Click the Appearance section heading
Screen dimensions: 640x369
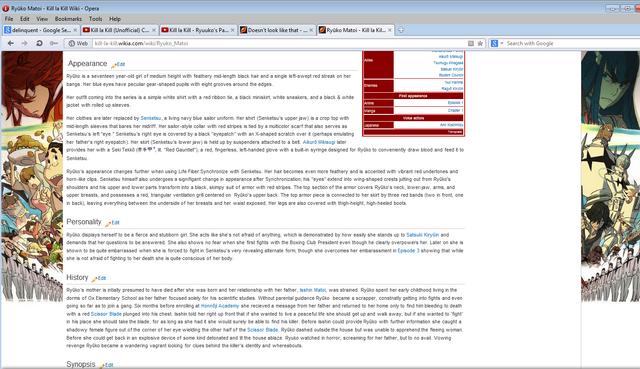click(x=87, y=64)
